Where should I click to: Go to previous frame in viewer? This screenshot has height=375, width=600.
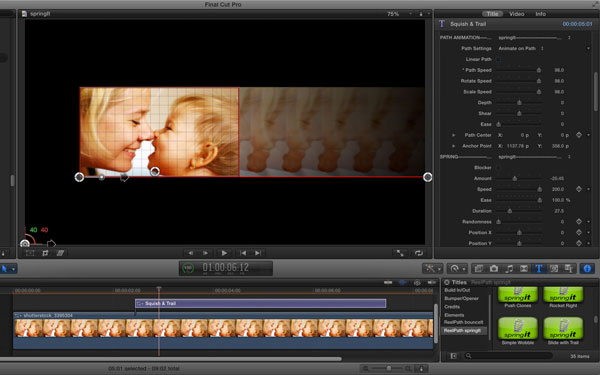pos(190,253)
